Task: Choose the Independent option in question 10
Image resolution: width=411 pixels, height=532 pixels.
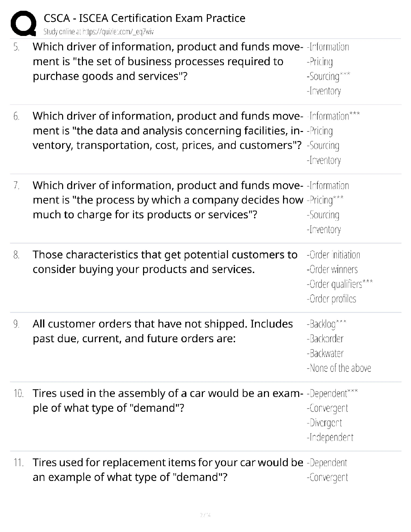Action: click(x=330, y=437)
